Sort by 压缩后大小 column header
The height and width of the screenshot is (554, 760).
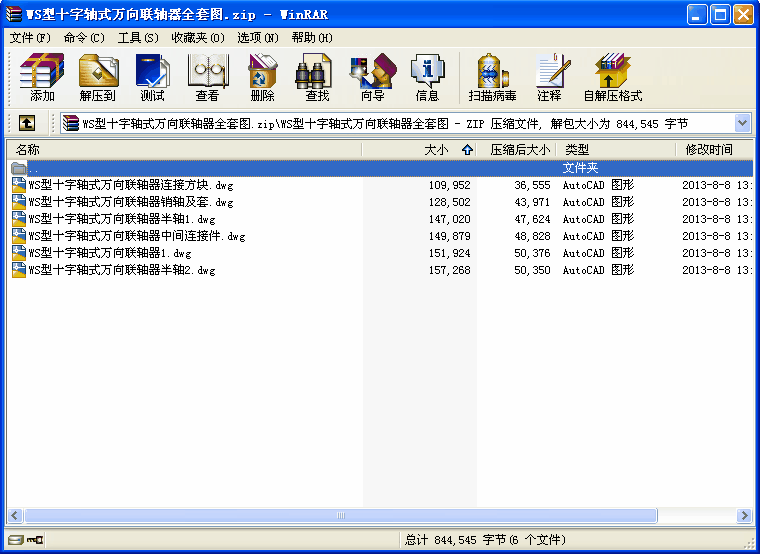[519, 149]
